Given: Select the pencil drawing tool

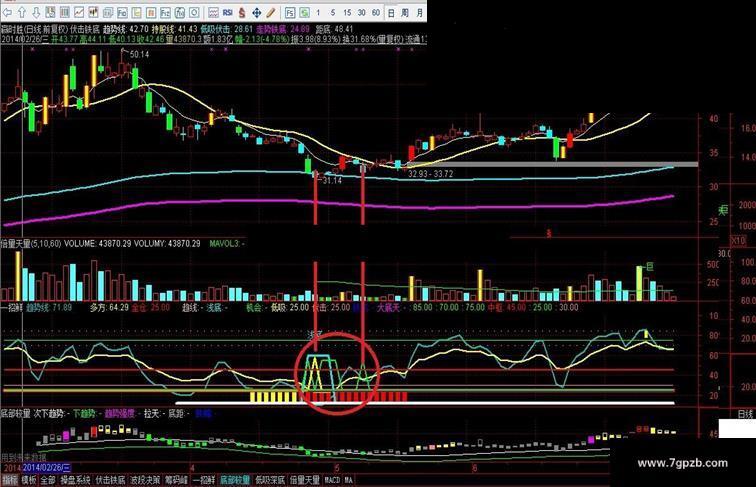Looking at the screenshot, I should tap(270, 13).
